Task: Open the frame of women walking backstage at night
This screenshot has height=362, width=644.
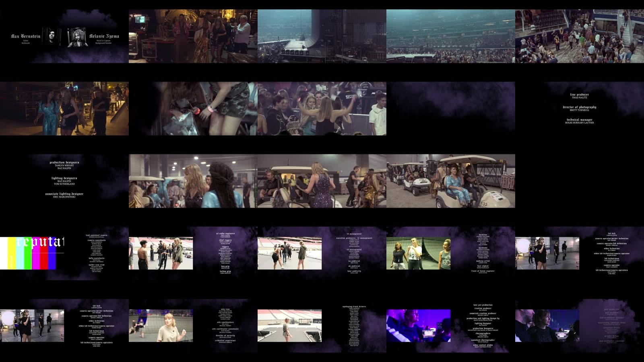Action: point(64,109)
